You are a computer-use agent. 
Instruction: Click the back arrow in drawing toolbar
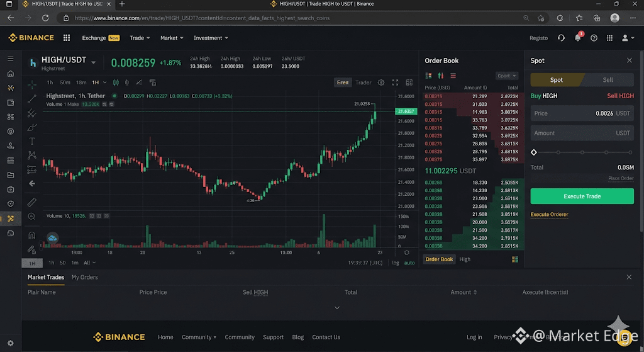tap(31, 183)
